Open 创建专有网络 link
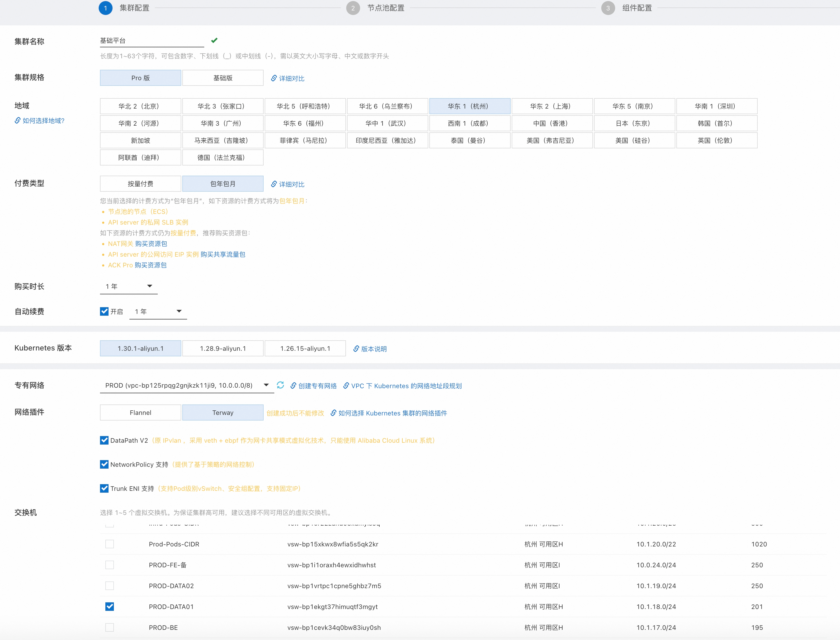 (314, 386)
